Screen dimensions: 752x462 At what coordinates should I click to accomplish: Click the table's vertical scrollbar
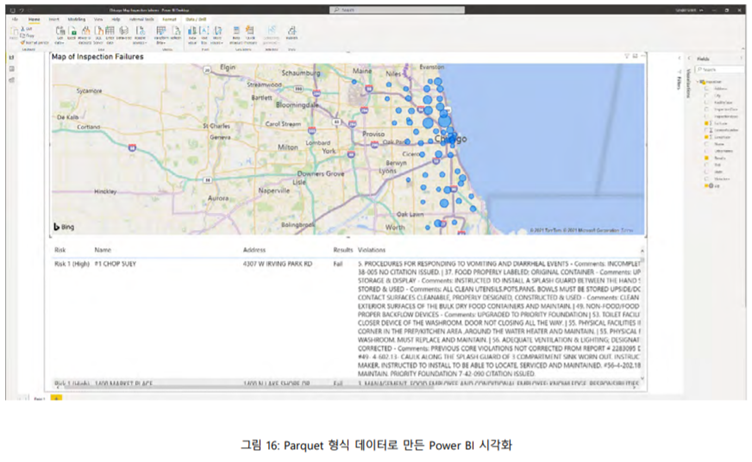642,317
